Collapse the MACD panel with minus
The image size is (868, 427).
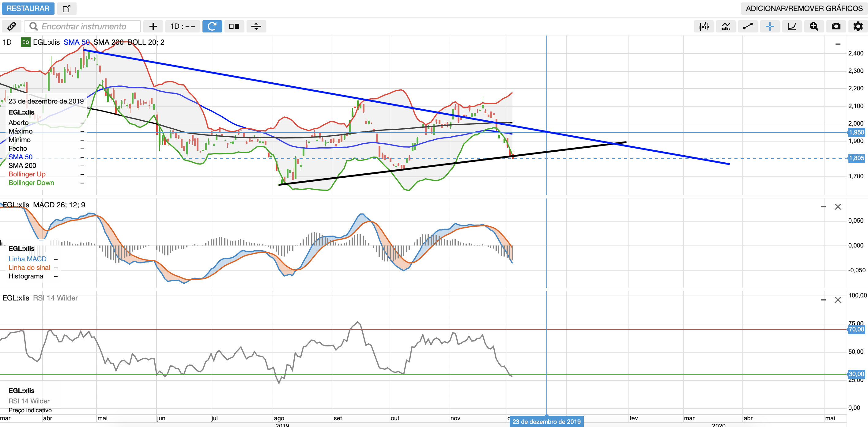pos(823,206)
